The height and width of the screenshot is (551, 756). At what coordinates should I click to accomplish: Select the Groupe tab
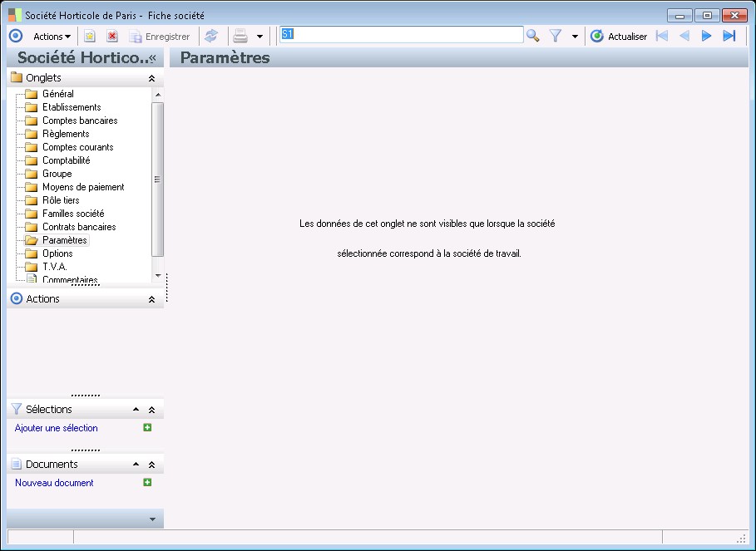click(57, 174)
